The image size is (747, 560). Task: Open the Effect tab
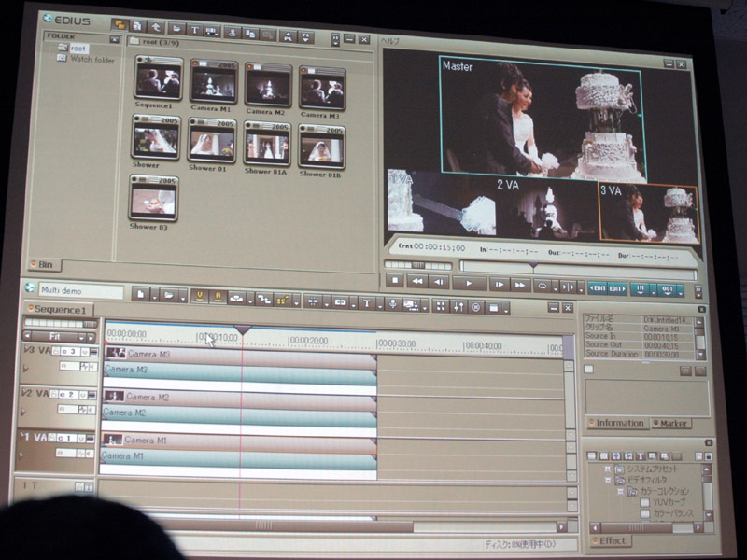612,540
